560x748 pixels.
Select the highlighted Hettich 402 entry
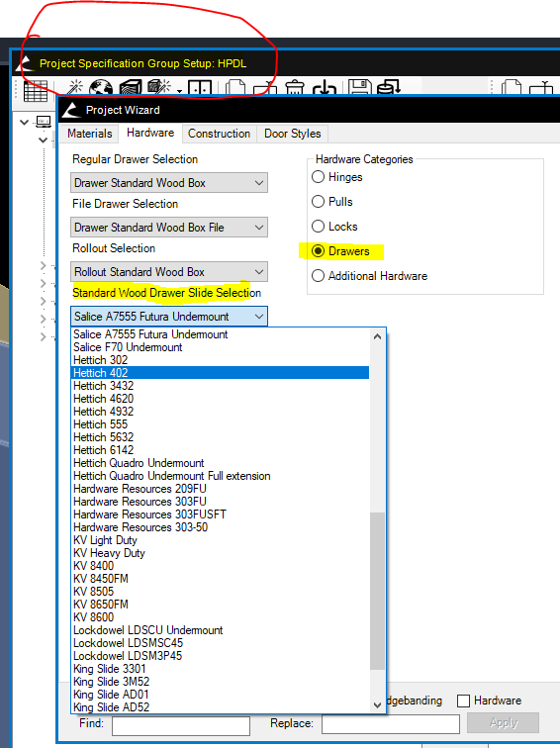coord(220,373)
